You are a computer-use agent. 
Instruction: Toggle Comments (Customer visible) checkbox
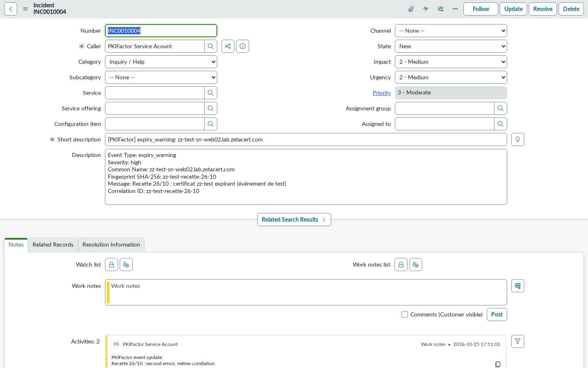pyautogui.click(x=405, y=314)
